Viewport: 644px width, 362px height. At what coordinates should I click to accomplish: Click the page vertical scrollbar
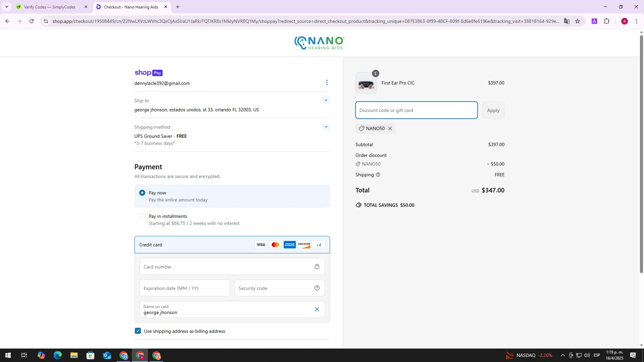[641, 154]
